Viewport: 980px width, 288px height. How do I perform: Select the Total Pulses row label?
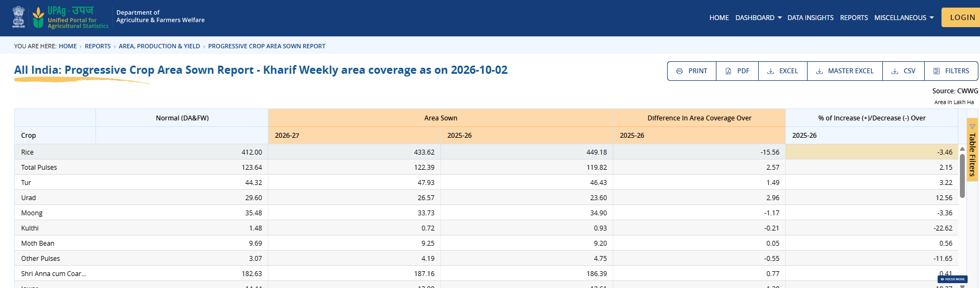pyautogui.click(x=39, y=168)
